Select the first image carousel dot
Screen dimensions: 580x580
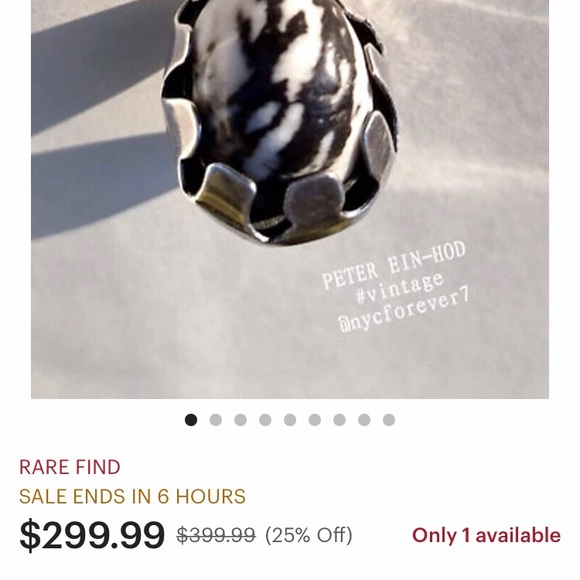coord(191,420)
